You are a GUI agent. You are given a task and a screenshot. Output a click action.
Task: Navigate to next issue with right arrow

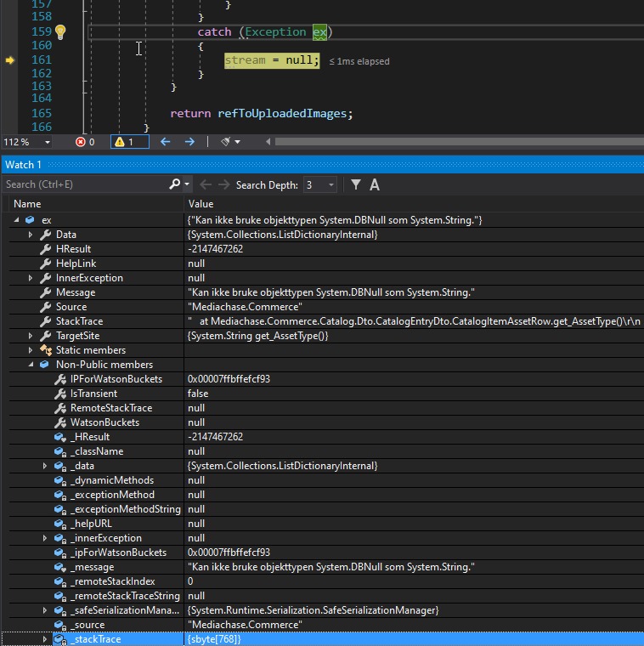click(x=189, y=142)
